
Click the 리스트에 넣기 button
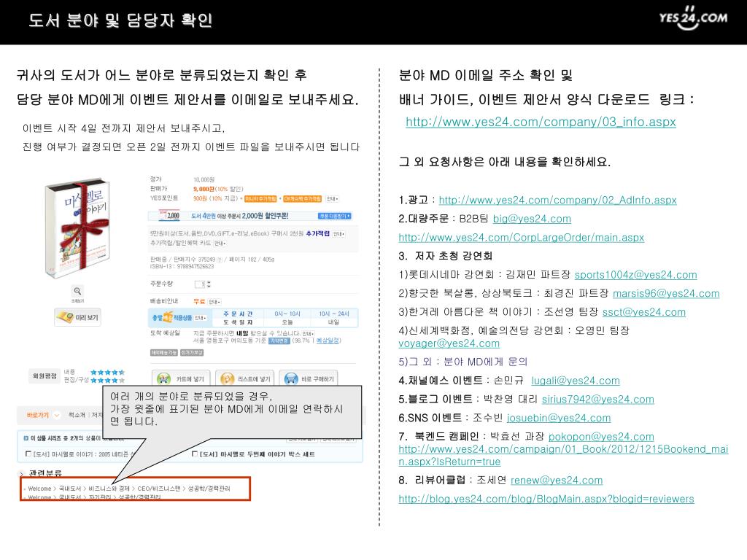click(x=244, y=379)
